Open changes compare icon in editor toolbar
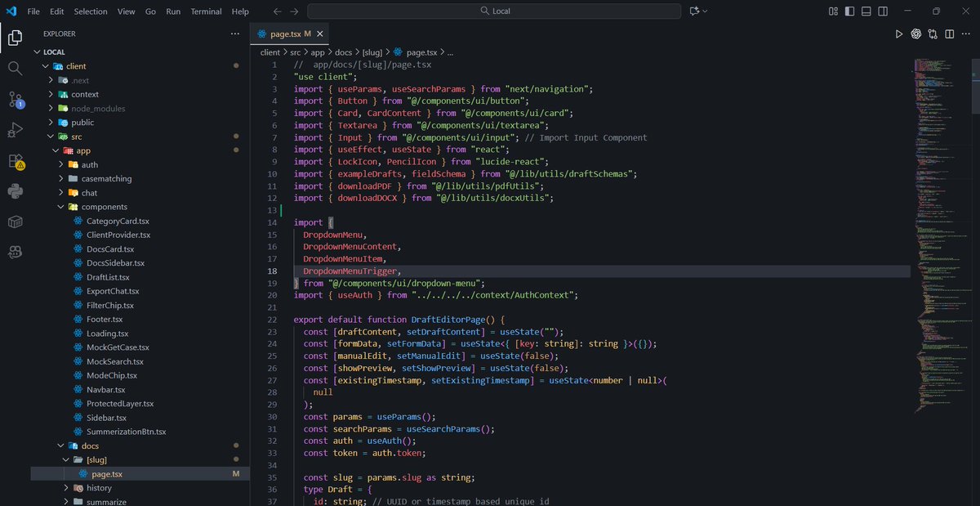Viewport: 980px width, 506px height. click(x=933, y=34)
